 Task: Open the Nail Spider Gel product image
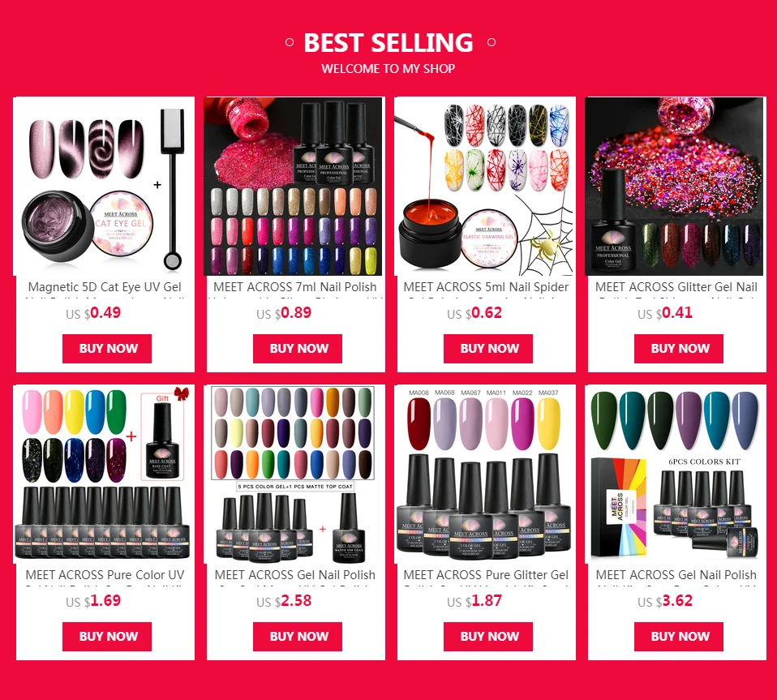[x=483, y=187]
